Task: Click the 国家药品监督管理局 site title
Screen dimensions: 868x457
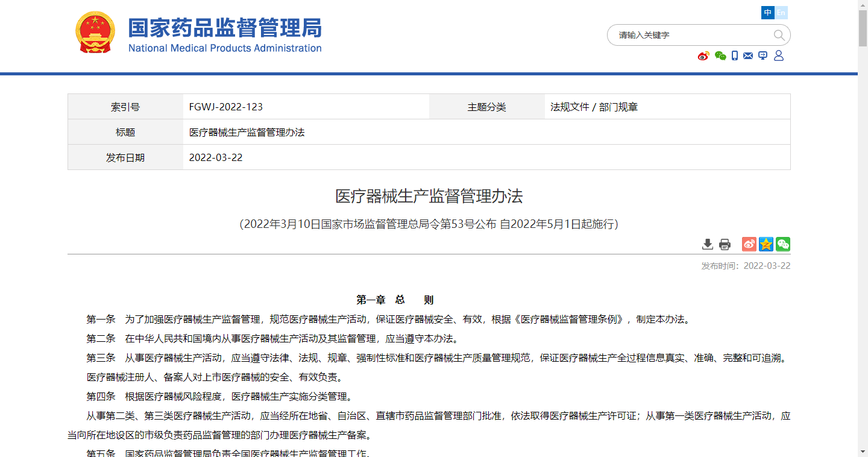Action: (x=225, y=28)
